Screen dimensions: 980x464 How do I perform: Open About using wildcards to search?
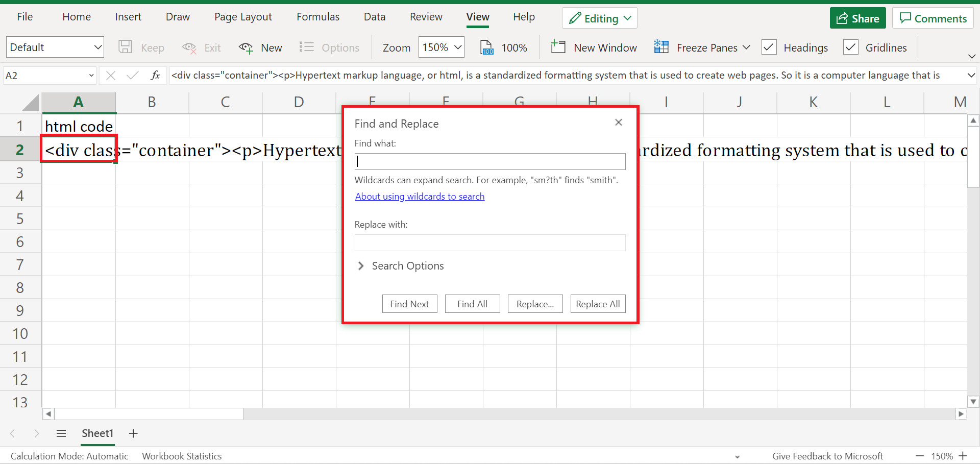pos(420,196)
